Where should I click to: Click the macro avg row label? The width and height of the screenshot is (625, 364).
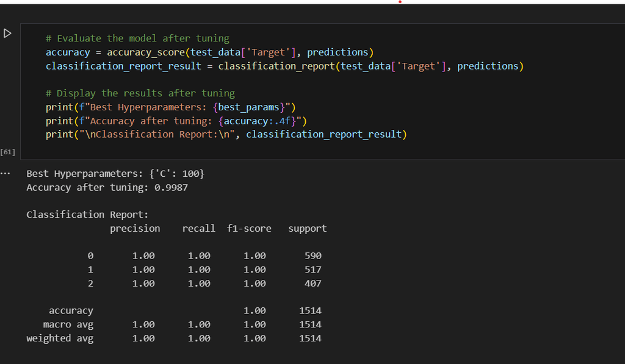click(x=68, y=324)
